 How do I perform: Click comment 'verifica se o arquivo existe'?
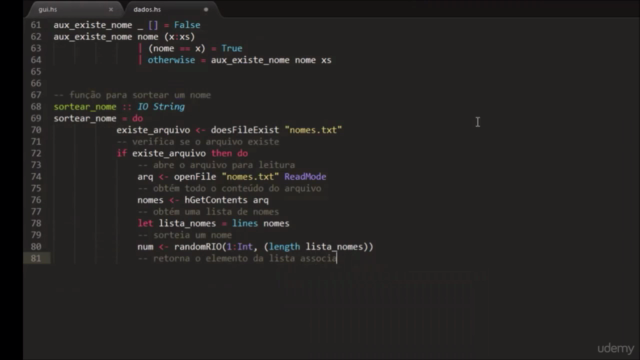pyautogui.click(x=206, y=142)
